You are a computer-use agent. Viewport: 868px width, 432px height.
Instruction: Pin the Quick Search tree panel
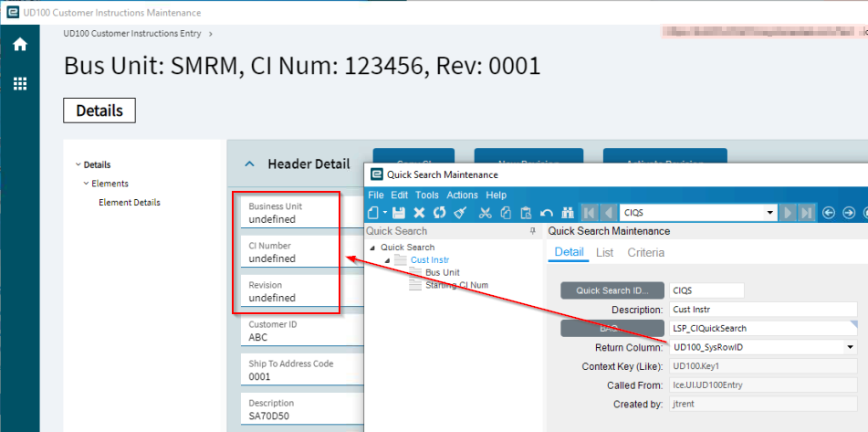(x=532, y=231)
